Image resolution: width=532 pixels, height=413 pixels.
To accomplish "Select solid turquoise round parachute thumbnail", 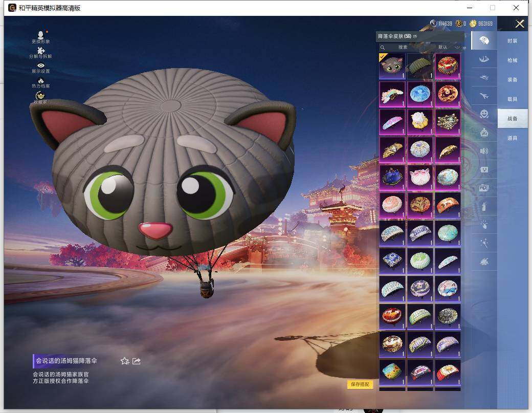I will (448, 233).
